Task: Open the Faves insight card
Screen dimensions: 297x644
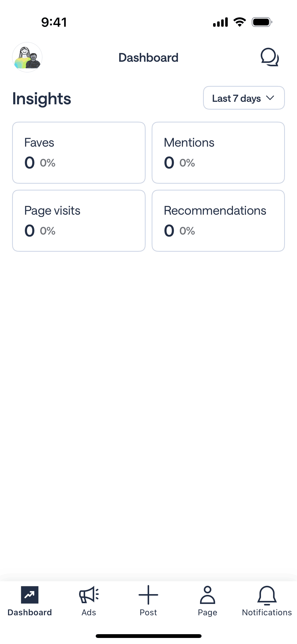Action: click(79, 153)
